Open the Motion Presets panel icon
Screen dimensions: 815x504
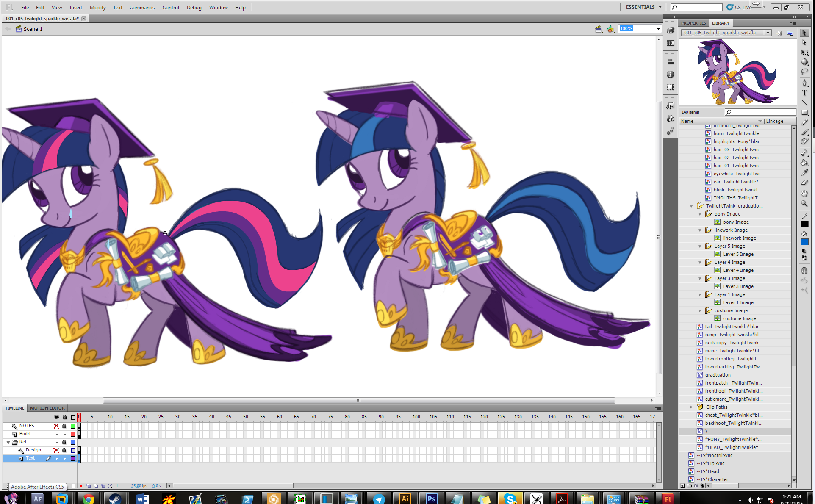click(671, 131)
